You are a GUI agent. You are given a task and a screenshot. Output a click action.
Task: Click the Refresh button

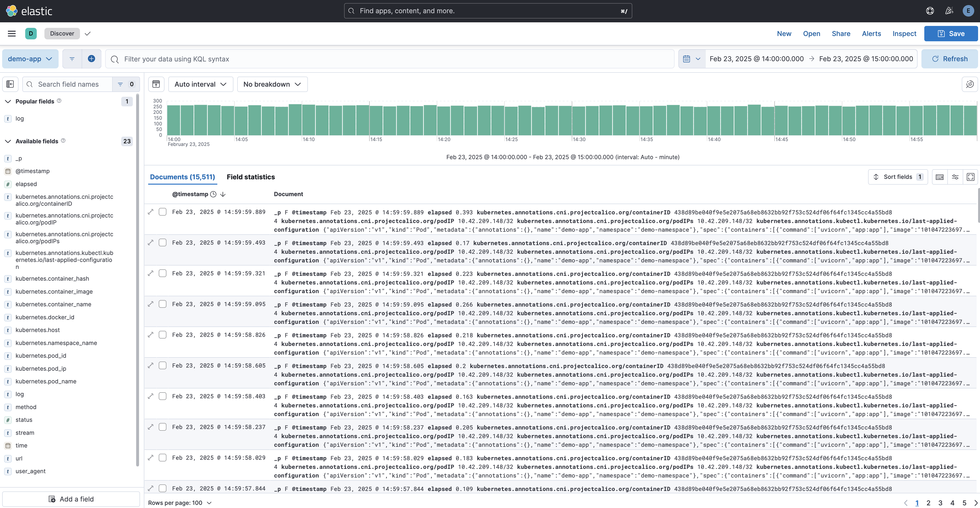pyautogui.click(x=950, y=59)
